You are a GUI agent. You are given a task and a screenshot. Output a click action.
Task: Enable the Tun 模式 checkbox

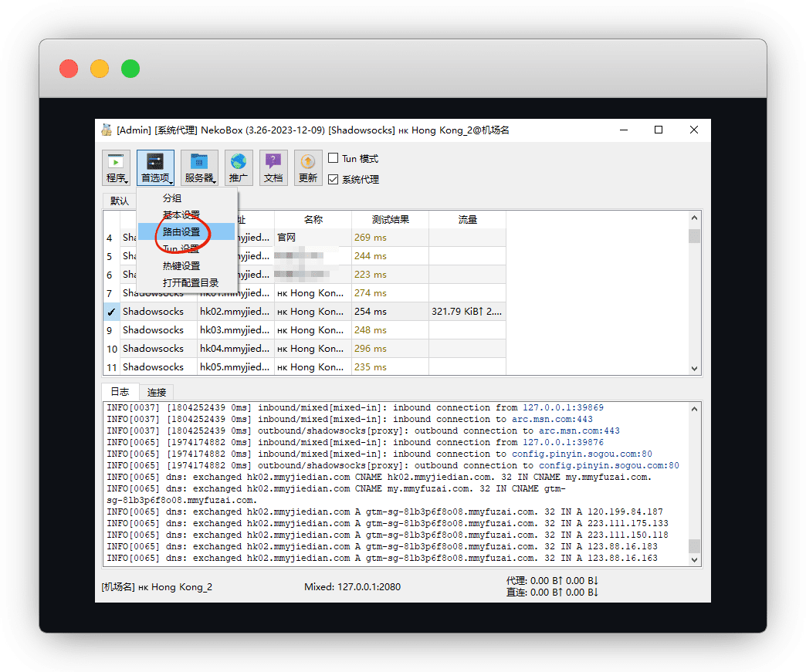click(x=334, y=158)
